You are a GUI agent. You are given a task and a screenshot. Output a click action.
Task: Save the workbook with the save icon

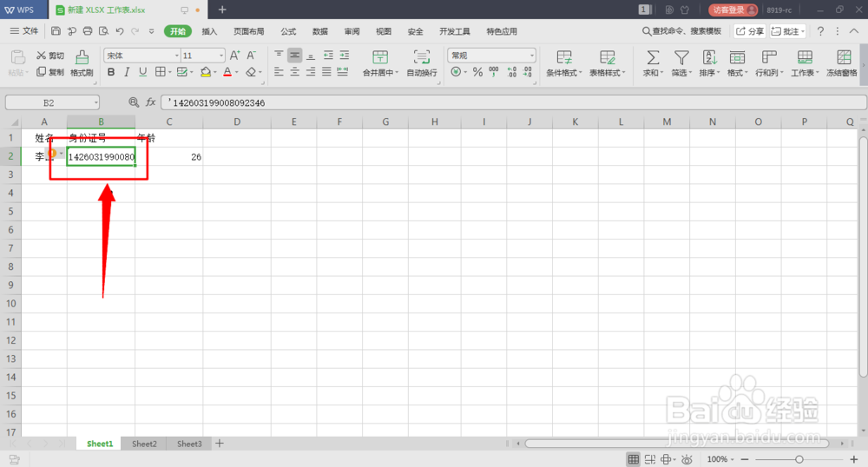[x=56, y=31]
